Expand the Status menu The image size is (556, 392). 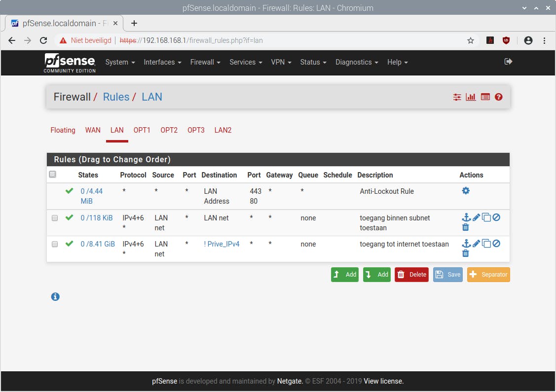313,63
